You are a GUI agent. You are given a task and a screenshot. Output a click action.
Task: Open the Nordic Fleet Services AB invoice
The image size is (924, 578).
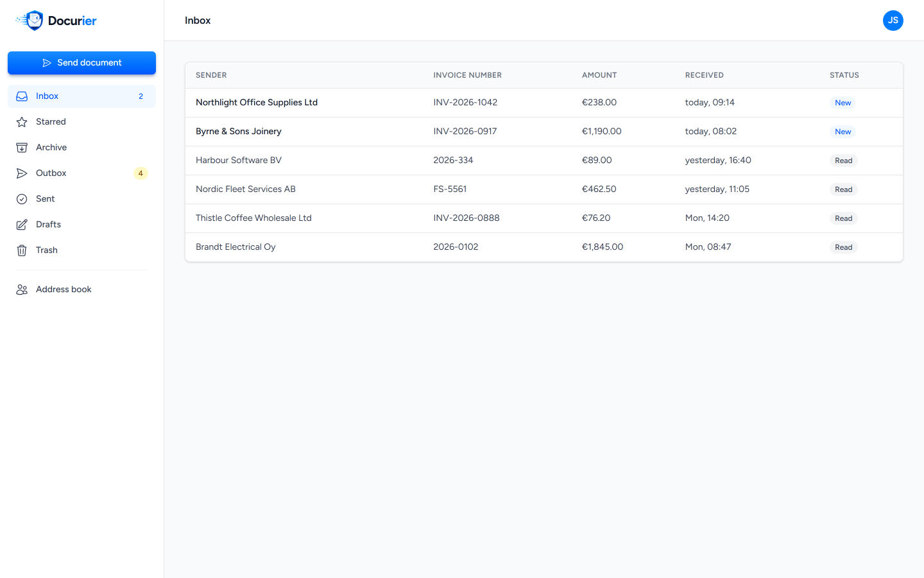click(544, 189)
